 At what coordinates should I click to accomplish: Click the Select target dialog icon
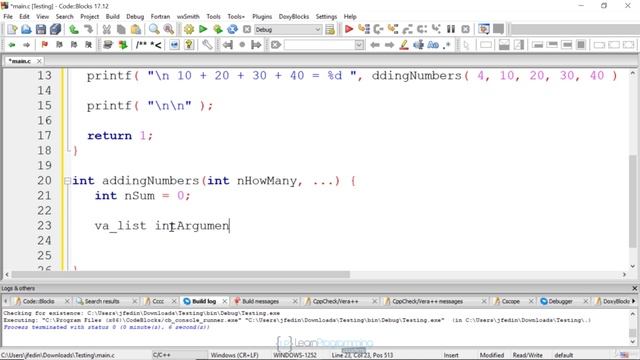tap(330, 29)
